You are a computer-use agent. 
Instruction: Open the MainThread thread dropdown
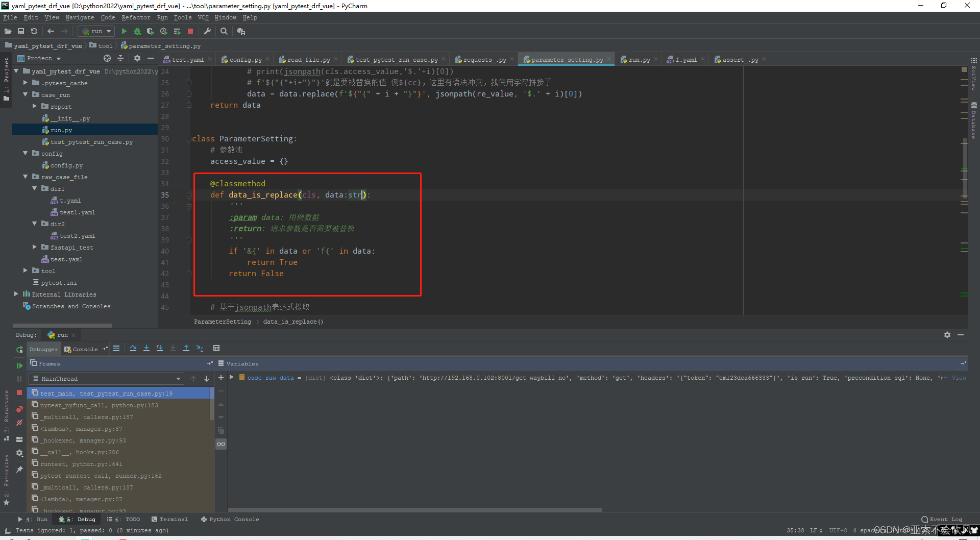[106, 379]
